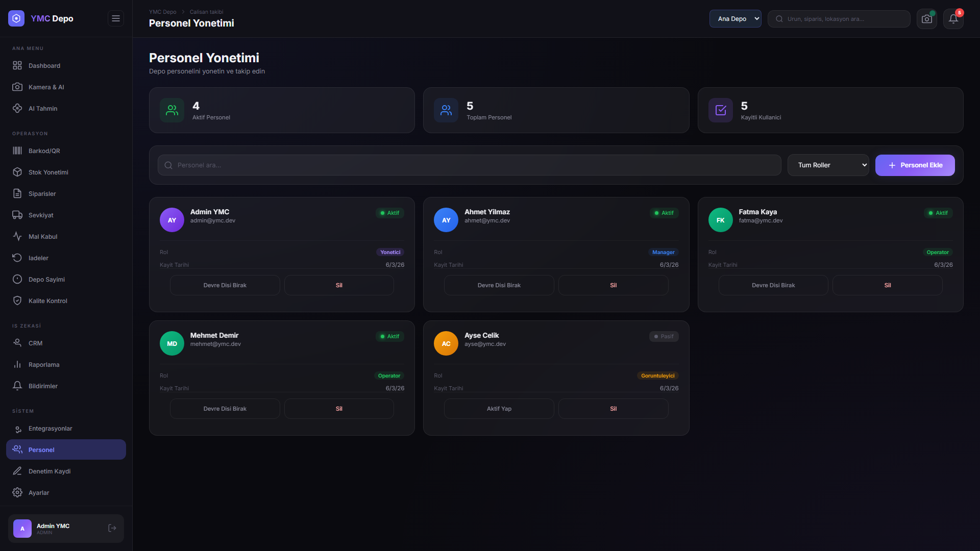Image resolution: width=980 pixels, height=551 pixels.
Task: Click the FK avatar for Fatma Kaya
Action: [721, 220]
